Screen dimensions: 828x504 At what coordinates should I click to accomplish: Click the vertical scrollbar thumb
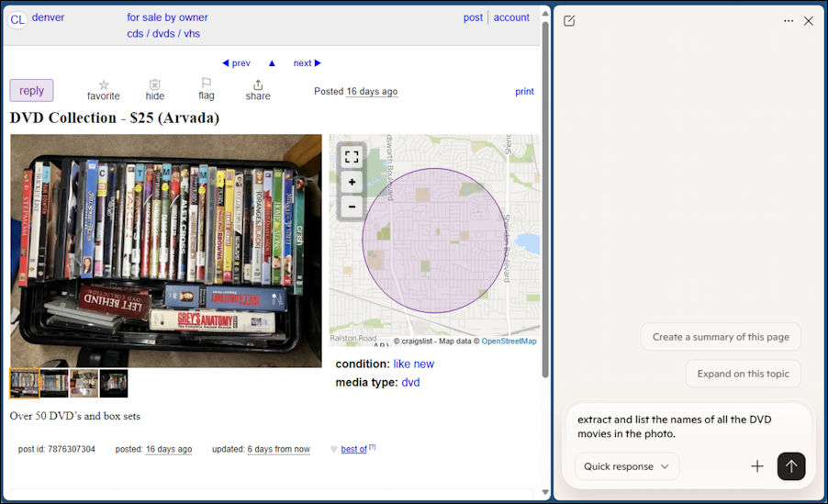pos(545,200)
